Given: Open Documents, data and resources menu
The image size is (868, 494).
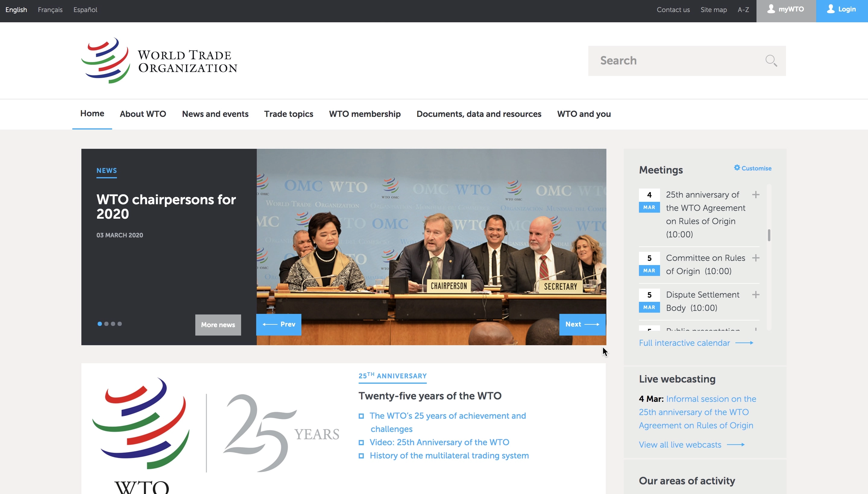Looking at the screenshot, I should (x=479, y=114).
